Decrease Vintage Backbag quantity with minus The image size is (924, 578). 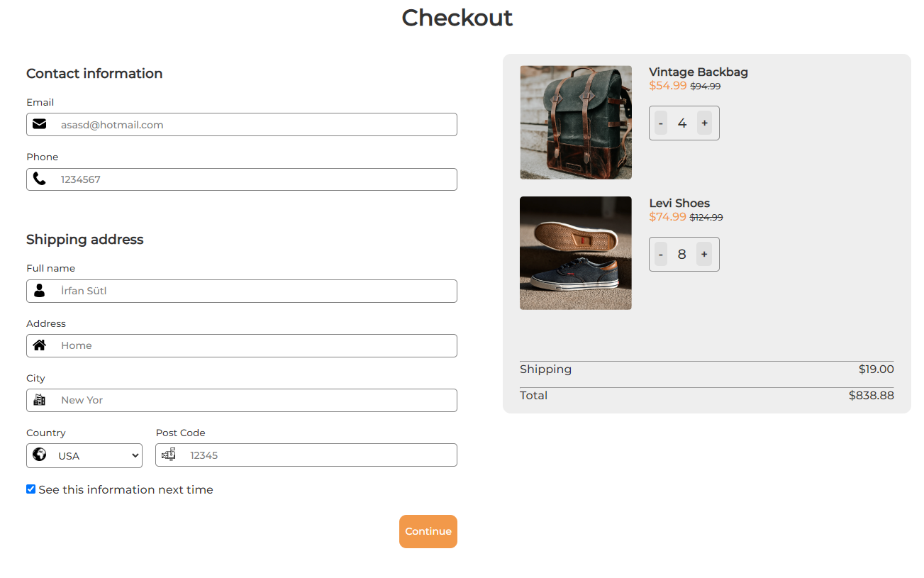pyautogui.click(x=661, y=123)
